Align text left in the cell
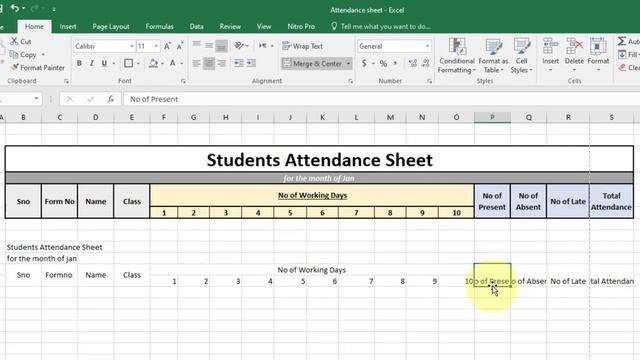Viewport: 640px width, 360px height. (196, 63)
